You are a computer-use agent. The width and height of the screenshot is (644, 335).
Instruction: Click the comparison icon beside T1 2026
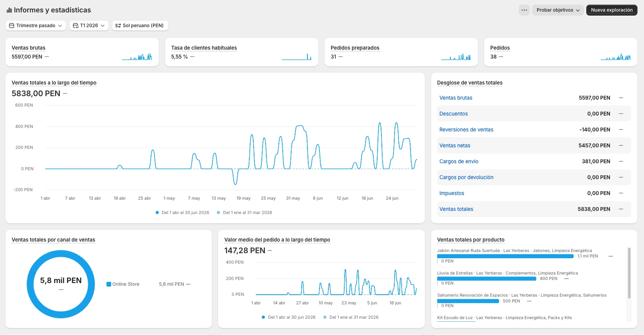(x=76, y=26)
